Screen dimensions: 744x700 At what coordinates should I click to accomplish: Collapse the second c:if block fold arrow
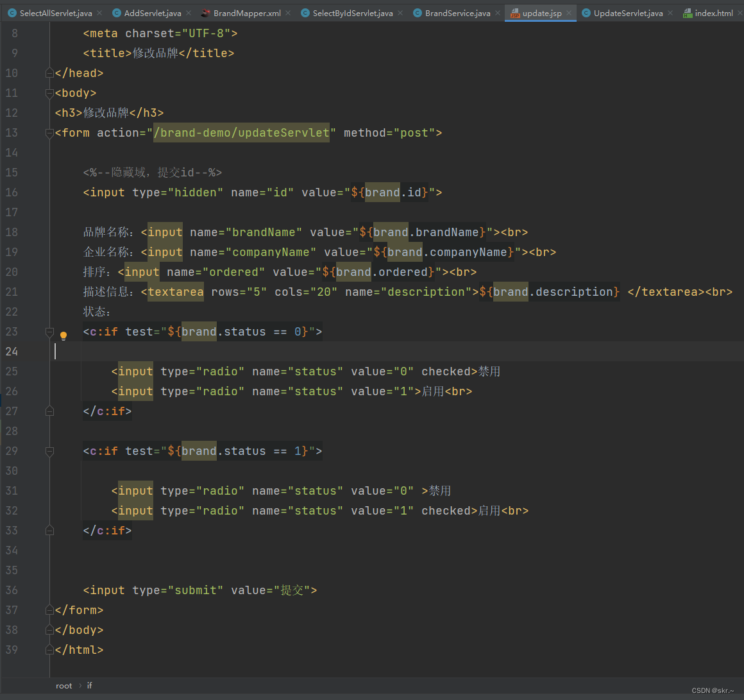pyautogui.click(x=49, y=450)
